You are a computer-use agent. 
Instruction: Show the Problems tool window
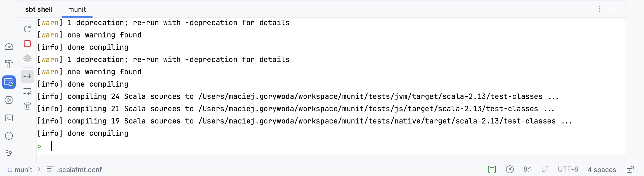coord(9,136)
